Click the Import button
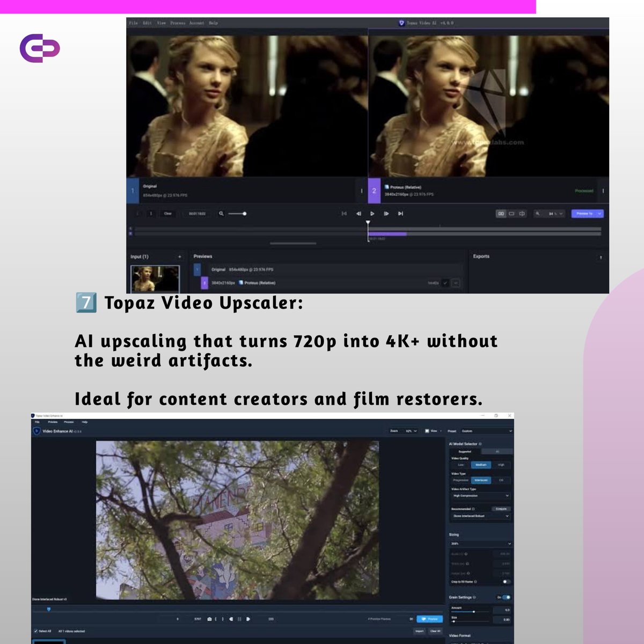The width and height of the screenshot is (644, 644). pos(420,631)
